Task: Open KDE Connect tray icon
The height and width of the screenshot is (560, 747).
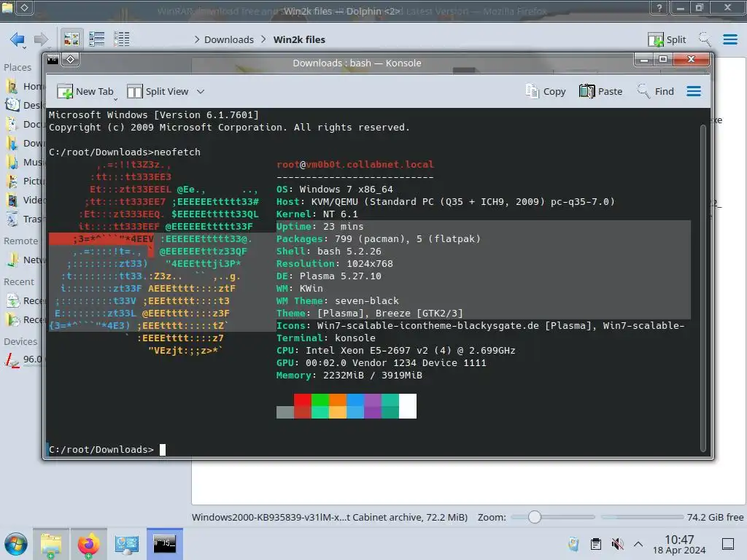Action: click(573, 544)
